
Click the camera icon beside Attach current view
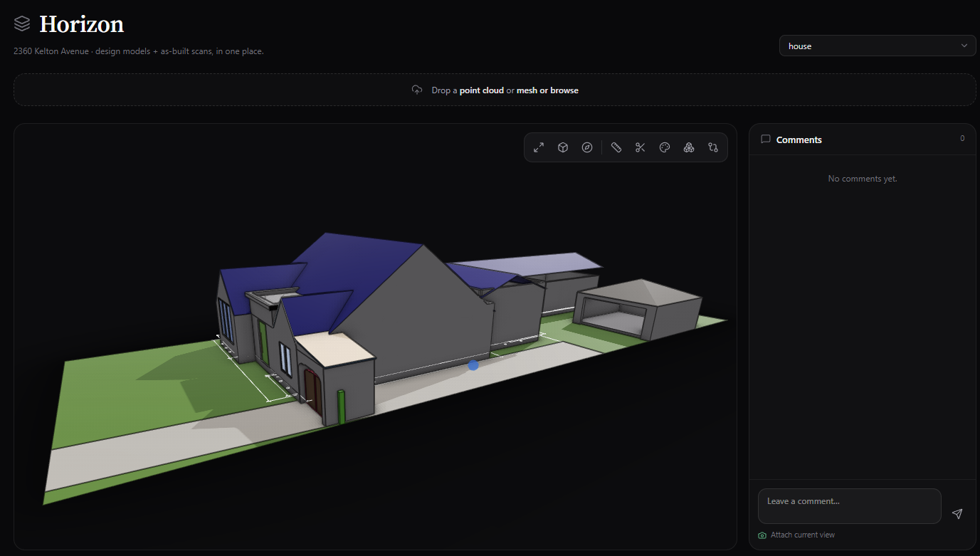[762, 535]
